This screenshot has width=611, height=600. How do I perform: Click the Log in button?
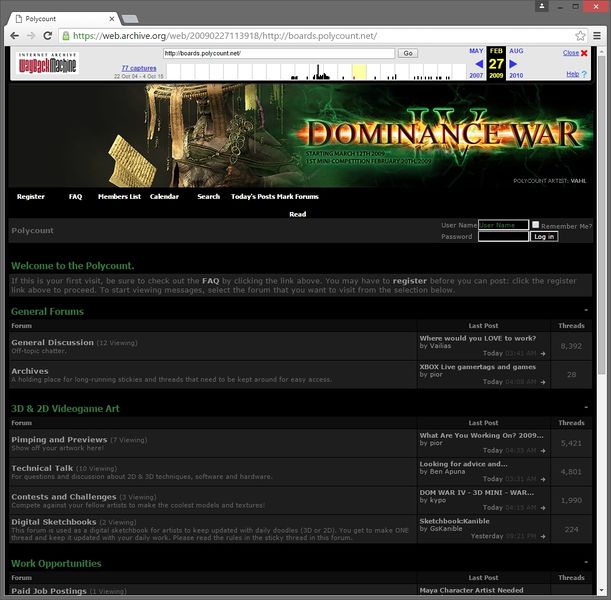(x=544, y=236)
